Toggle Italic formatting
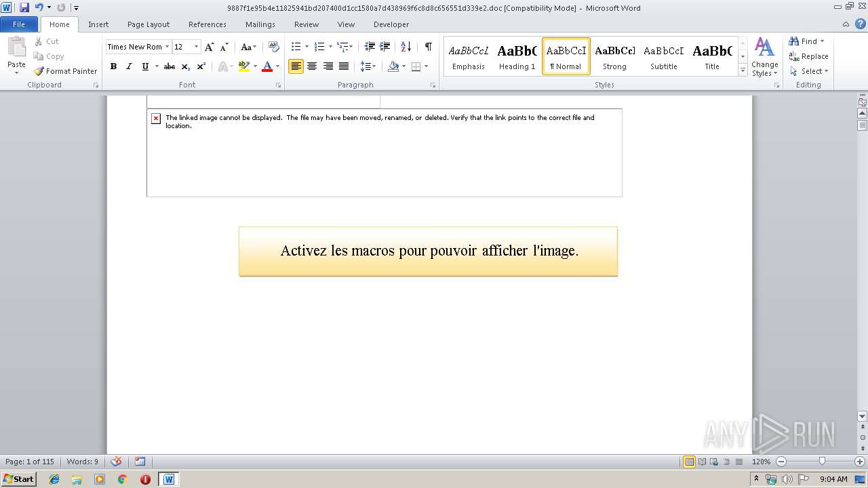 pos(129,66)
